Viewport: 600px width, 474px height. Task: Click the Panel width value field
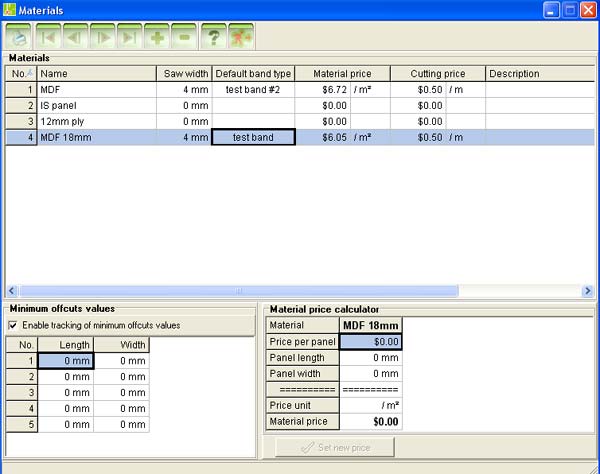[x=371, y=374]
